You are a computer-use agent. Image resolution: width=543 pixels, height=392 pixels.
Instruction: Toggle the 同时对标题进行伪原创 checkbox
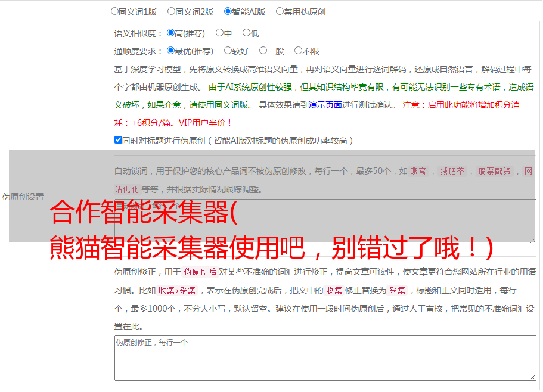coord(118,140)
